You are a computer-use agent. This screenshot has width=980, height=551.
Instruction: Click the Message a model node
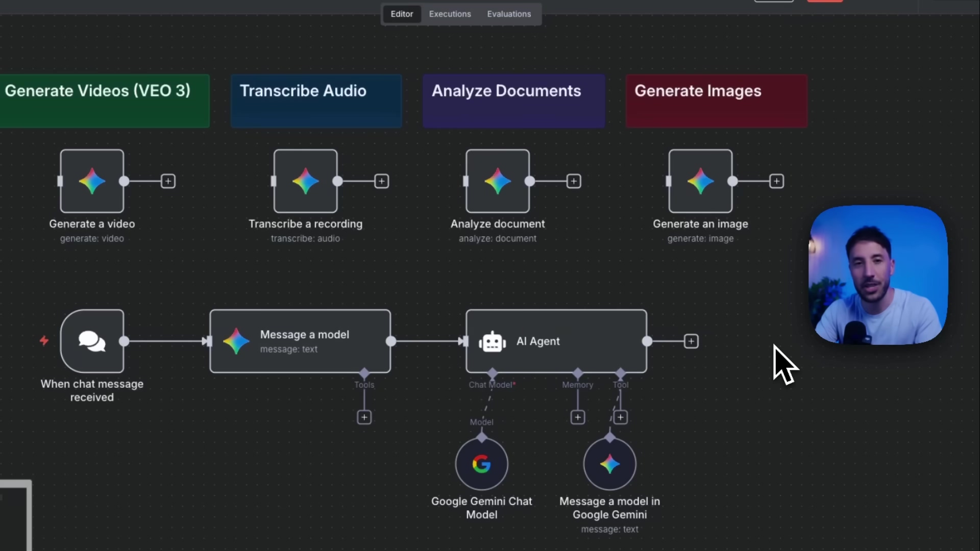[x=300, y=341]
